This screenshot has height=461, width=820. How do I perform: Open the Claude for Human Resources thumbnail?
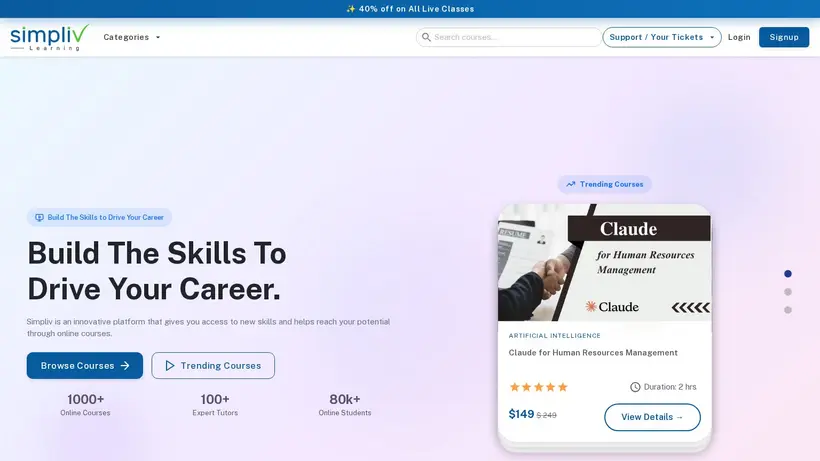(x=605, y=262)
